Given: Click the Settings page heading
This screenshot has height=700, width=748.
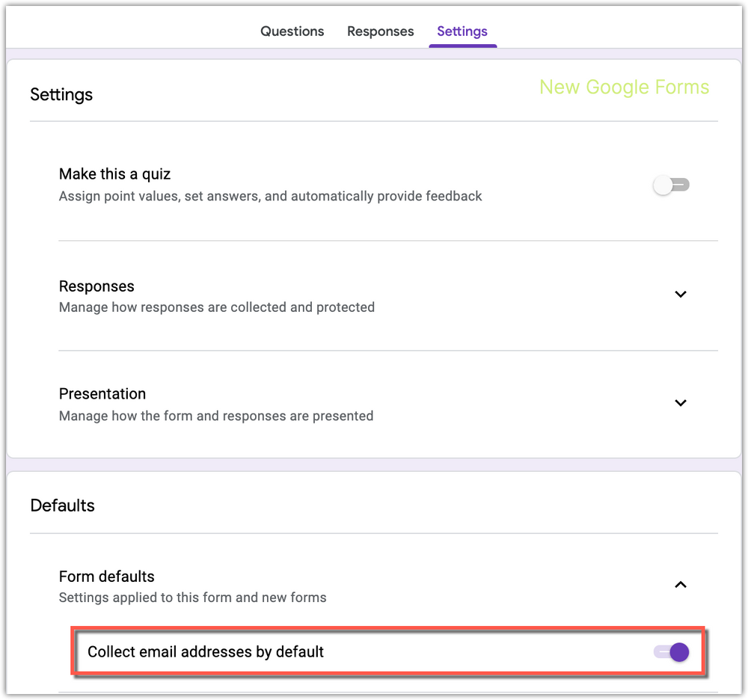Looking at the screenshot, I should tap(61, 95).
